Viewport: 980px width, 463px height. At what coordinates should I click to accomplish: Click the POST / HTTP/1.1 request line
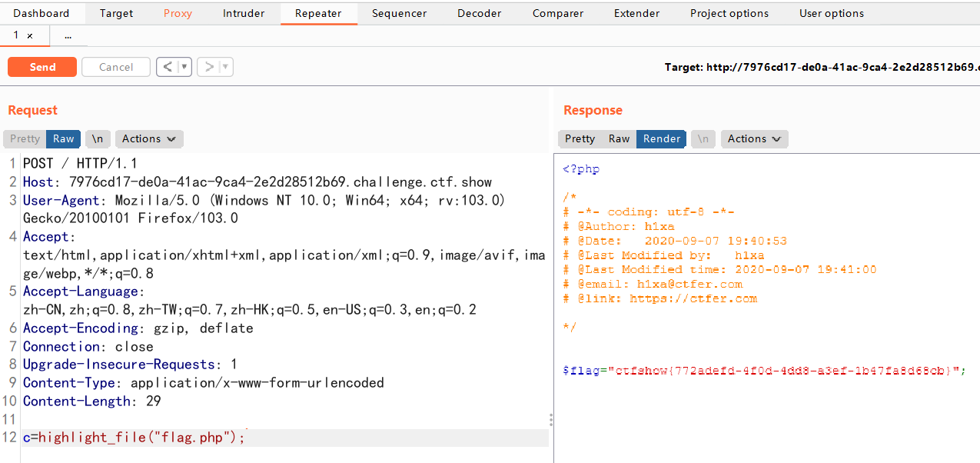tap(80, 163)
